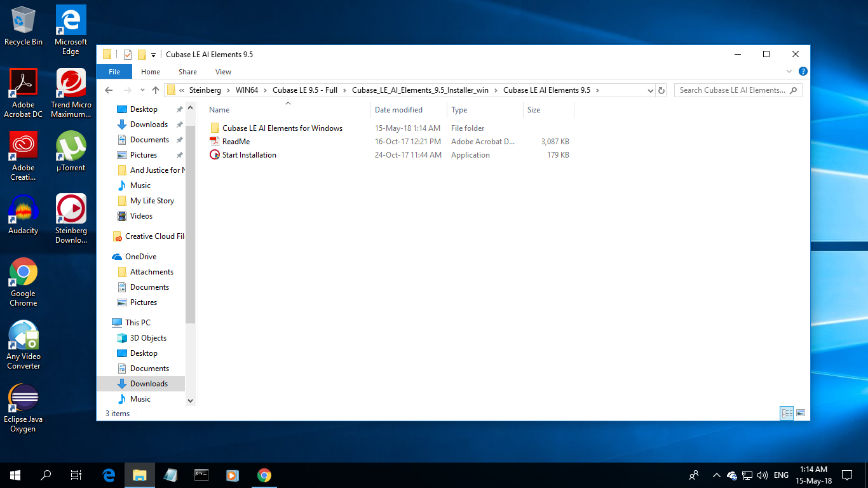Expand the Cubase LE AI Elements 9.5 breadcrumb arrow
The width and height of the screenshot is (868, 488).
[x=597, y=90]
